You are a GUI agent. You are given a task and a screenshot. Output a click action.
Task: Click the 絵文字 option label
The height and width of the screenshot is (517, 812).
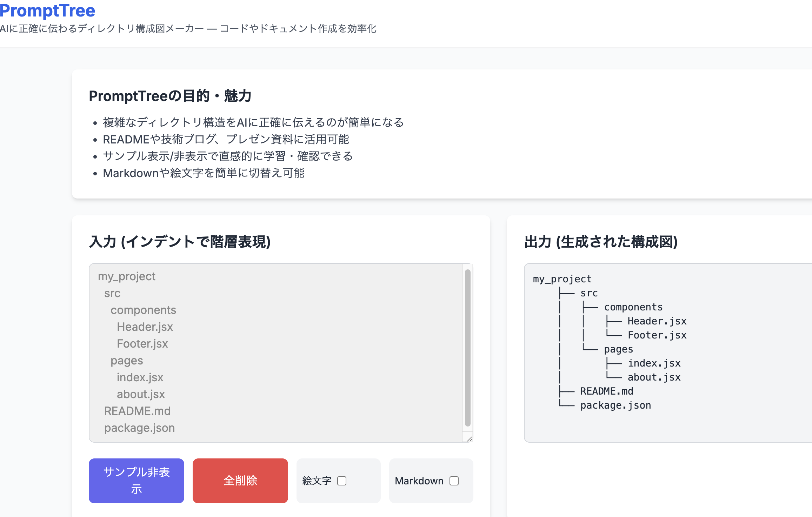(x=317, y=481)
